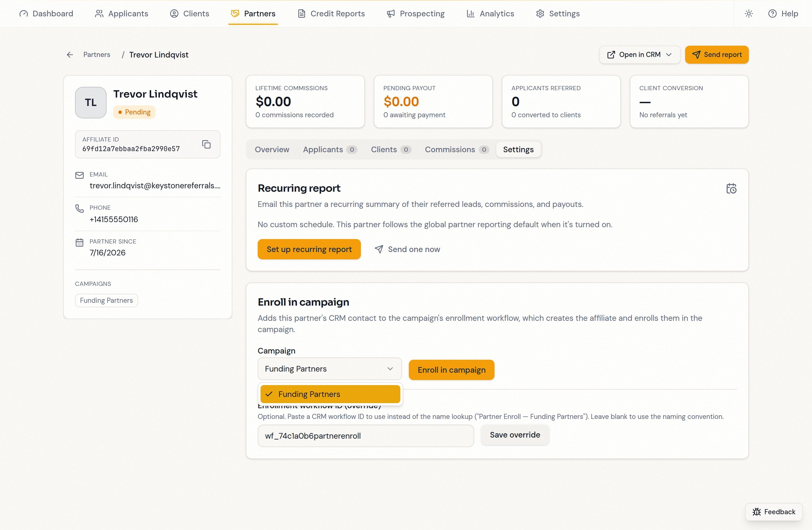Click Set up recurring report
The width and height of the screenshot is (812, 530).
coord(309,249)
